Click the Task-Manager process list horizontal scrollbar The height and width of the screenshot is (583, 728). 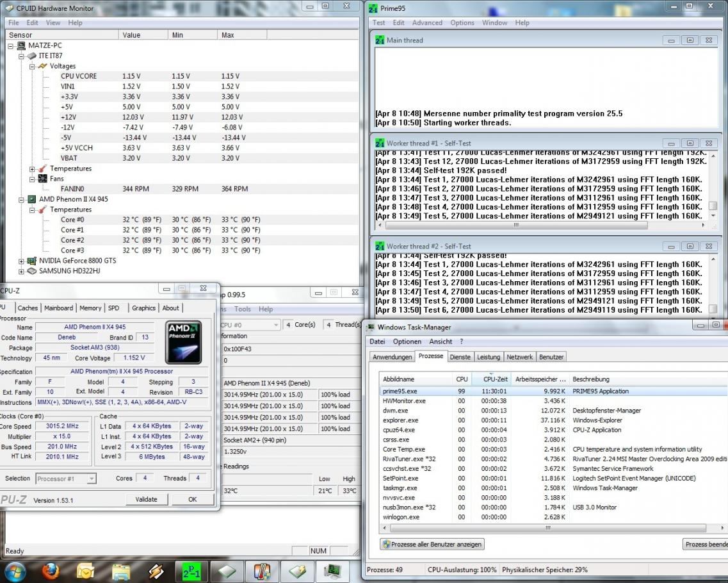(548, 528)
